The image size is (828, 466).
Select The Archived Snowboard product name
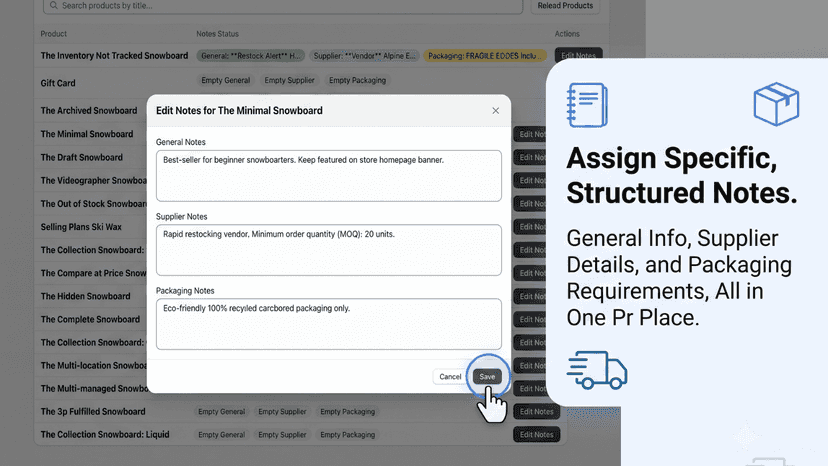(x=89, y=110)
